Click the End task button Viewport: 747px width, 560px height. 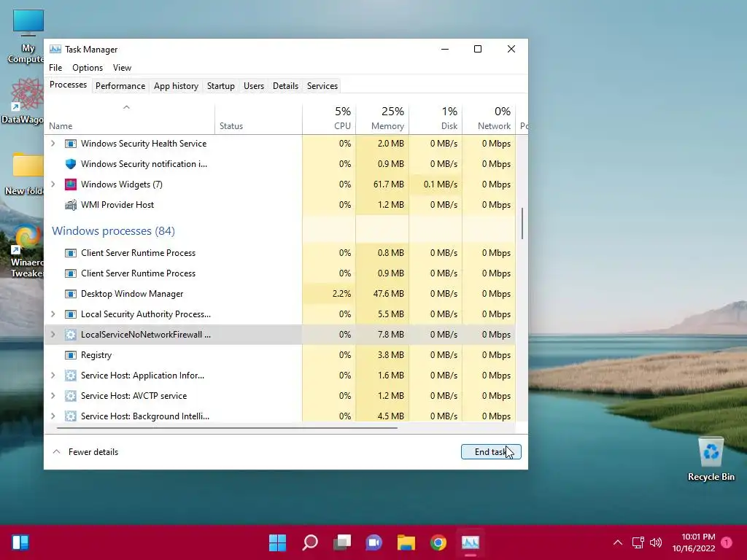click(x=491, y=452)
